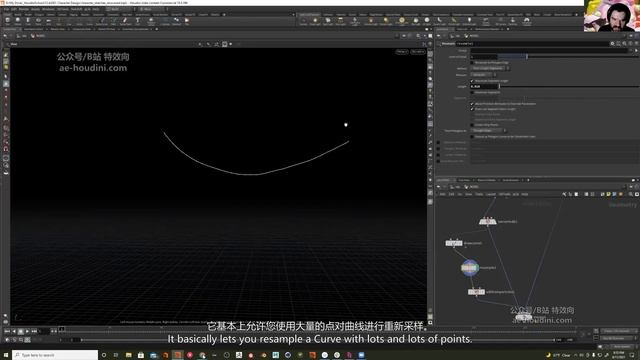Select the Draw Curve shelf tool
This screenshot has width=640, height=360.
pos(102,21)
